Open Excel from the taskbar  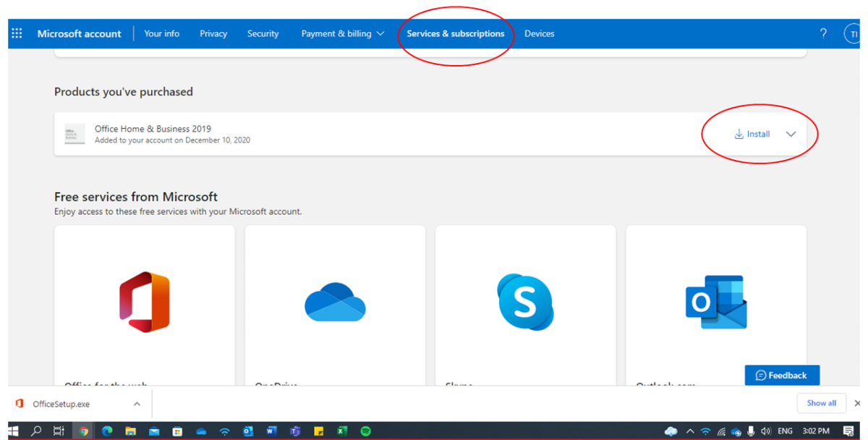click(x=341, y=430)
